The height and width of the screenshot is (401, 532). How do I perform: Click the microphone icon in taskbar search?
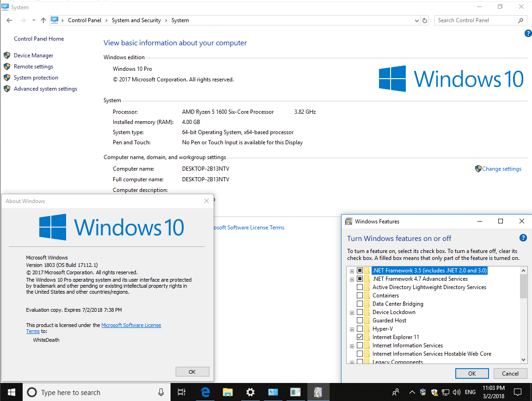(x=161, y=392)
